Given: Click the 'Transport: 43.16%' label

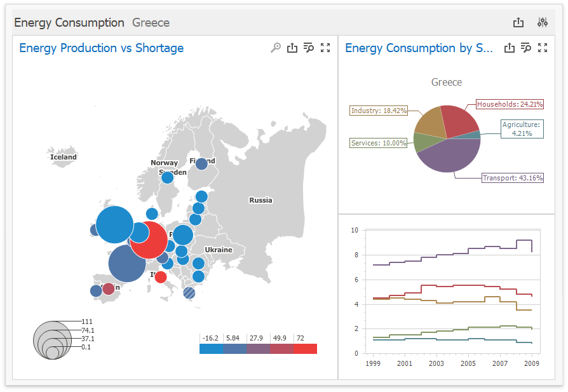Looking at the screenshot, I should (x=513, y=178).
